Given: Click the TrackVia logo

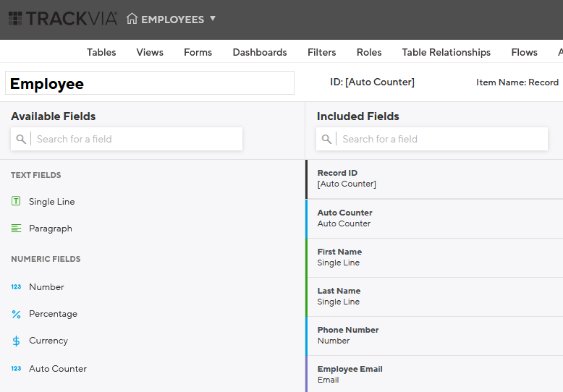Looking at the screenshot, I should coord(63,19).
